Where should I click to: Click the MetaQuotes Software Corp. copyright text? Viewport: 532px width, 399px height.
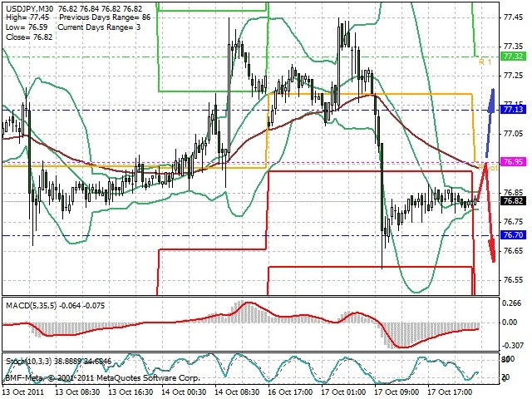pyautogui.click(x=148, y=378)
